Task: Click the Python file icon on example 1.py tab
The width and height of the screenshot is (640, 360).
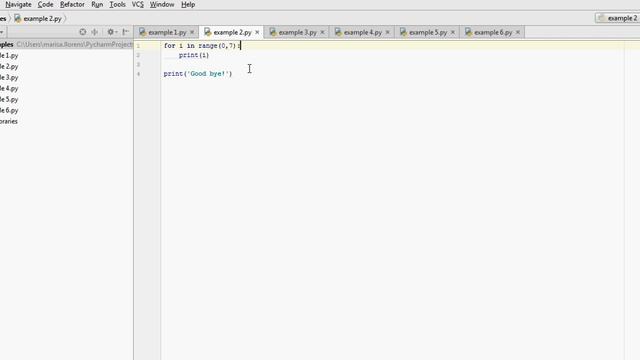Action: pyautogui.click(x=142, y=32)
